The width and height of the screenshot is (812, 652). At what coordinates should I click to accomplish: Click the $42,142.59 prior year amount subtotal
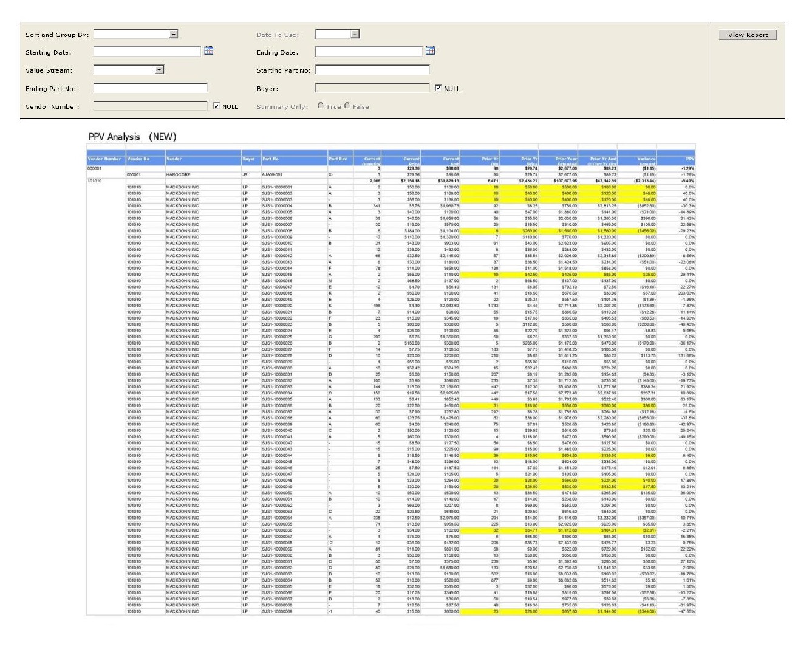click(606, 180)
